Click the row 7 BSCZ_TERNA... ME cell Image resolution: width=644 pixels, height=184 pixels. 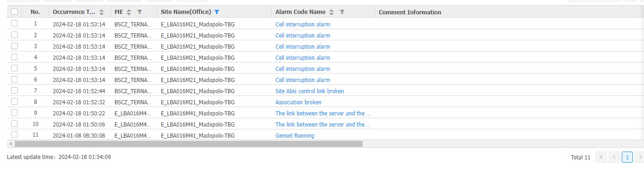133,91
